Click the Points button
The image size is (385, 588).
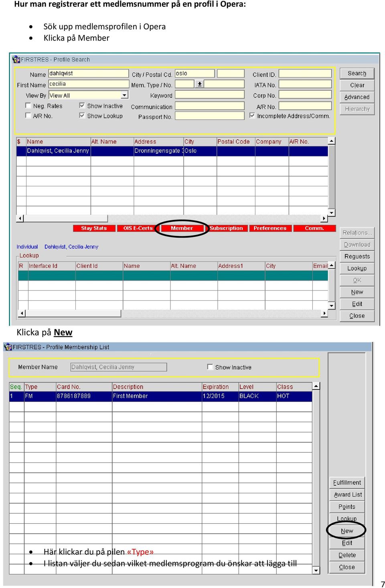pyautogui.click(x=347, y=507)
